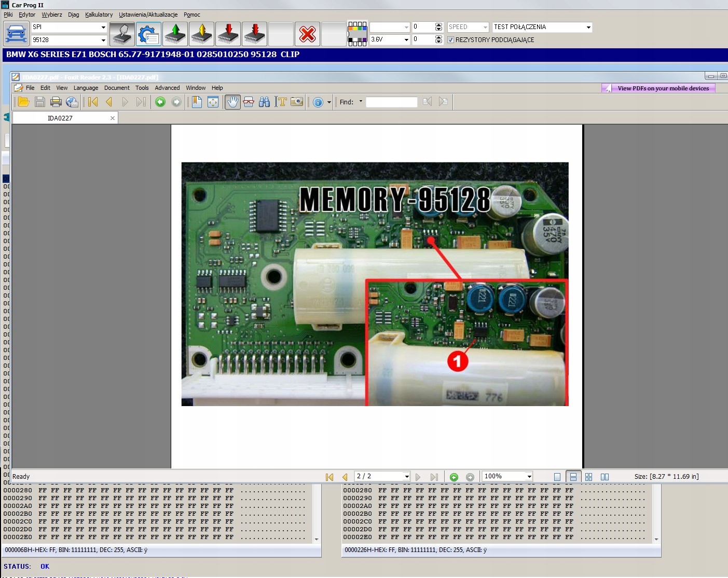728x578 pixels.
Task: Expand the Find options dropdown arrow
Action: pos(361,101)
